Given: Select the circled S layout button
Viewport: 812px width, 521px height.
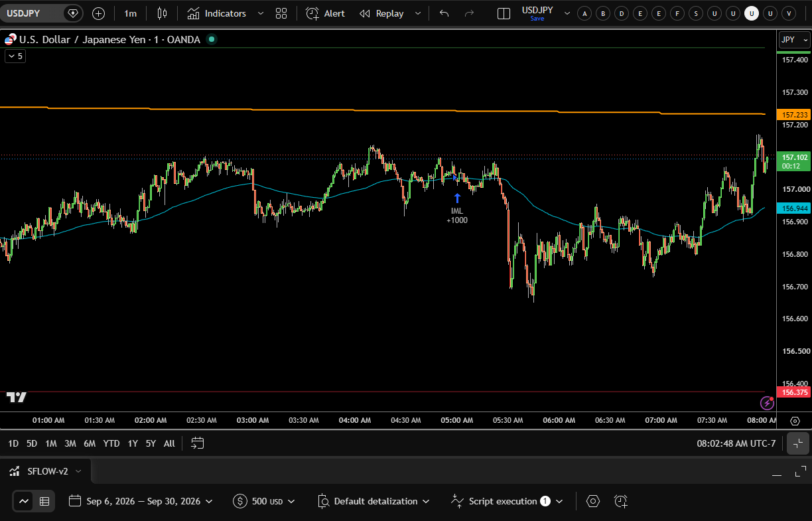Looking at the screenshot, I should tap(696, 13).
